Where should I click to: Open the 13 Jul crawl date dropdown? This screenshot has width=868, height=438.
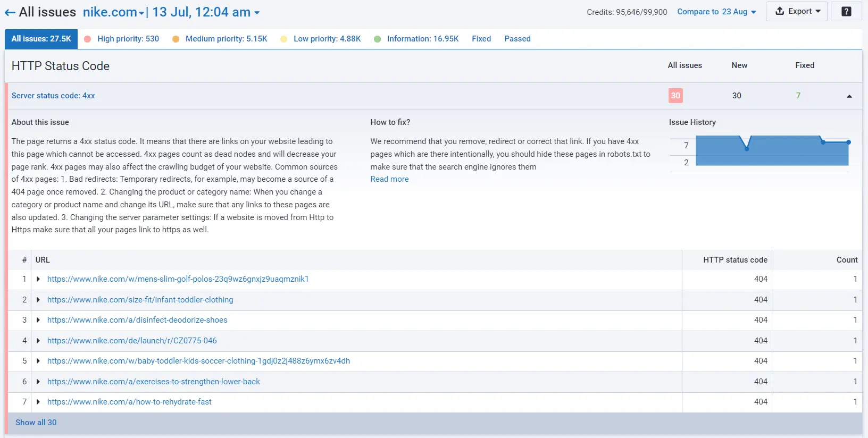tap(206, 12)
